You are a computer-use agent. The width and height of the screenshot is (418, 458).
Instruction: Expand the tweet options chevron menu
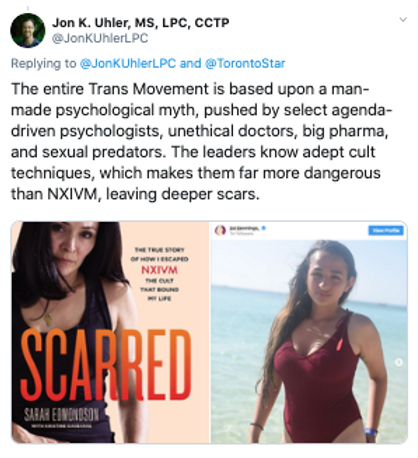point(403,19)
